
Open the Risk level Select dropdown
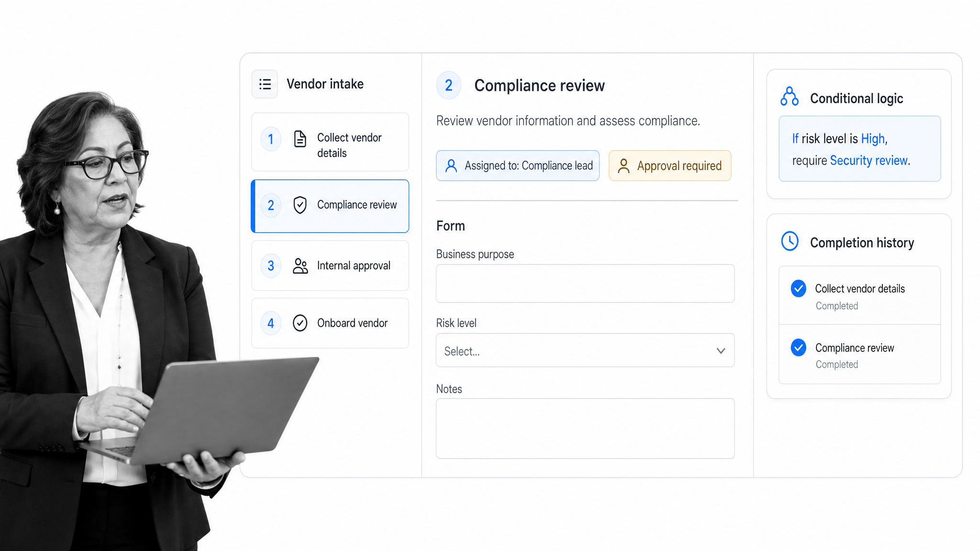[585, 351]
